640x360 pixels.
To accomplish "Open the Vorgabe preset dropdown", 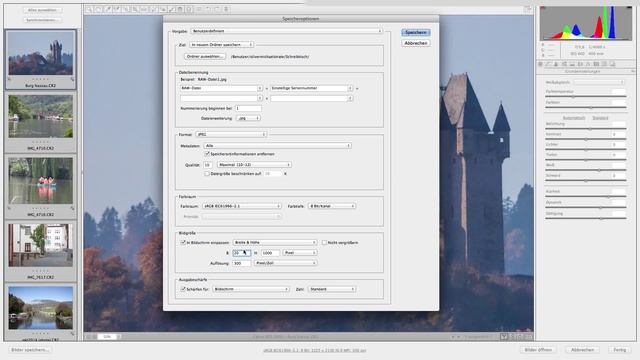I will 287,31.
